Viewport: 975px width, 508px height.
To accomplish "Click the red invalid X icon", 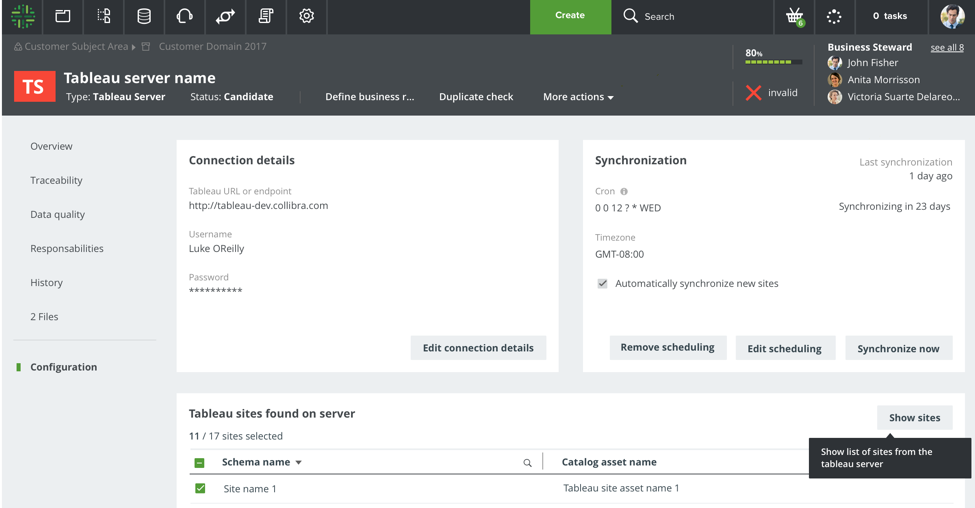I will [x=753, y=93].
